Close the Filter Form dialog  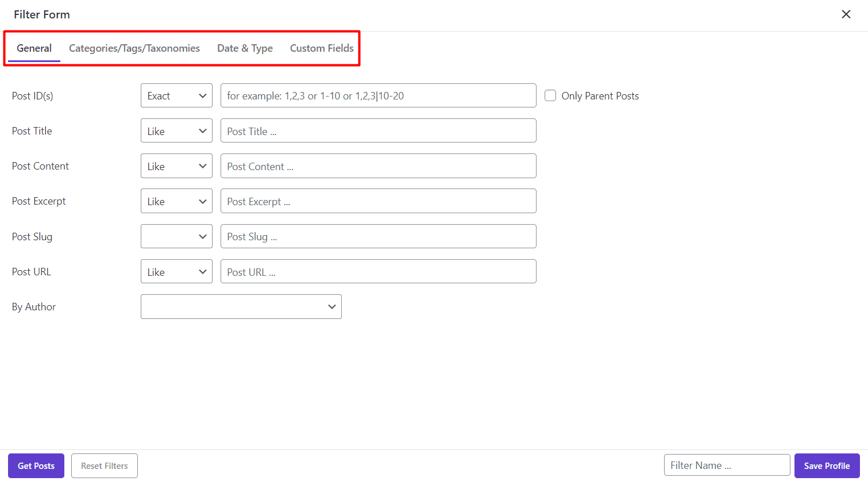pyautogui.click(x=846, y=14)
